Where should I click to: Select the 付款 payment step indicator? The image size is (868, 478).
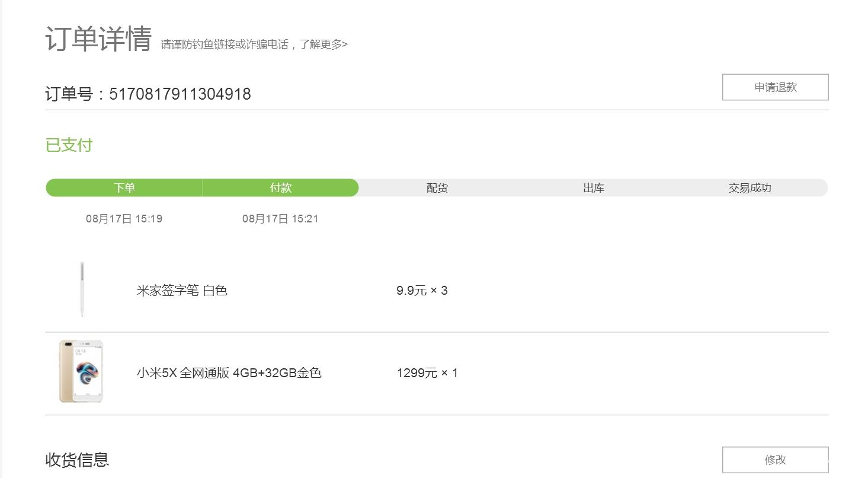[280, 187]
